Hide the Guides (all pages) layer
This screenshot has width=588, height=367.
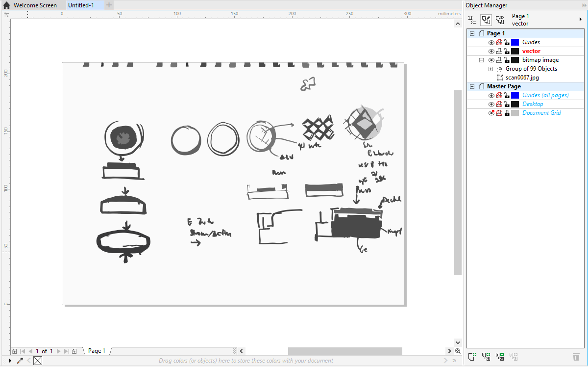pos(491,95)
